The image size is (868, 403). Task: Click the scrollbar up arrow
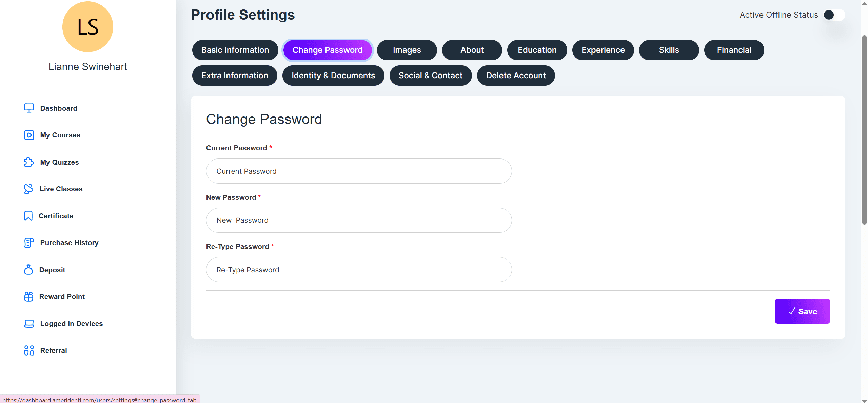(x=864, y=3)
